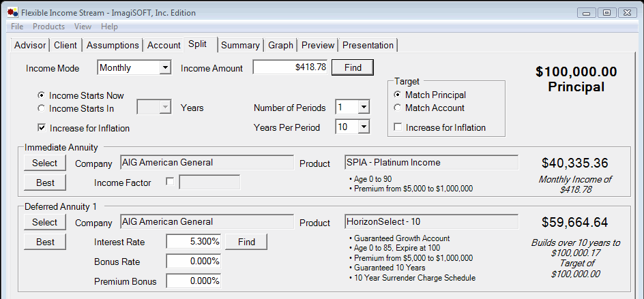Maximize the application window
The width and height of the screenshot is (644, 299).
click(606, 13)
